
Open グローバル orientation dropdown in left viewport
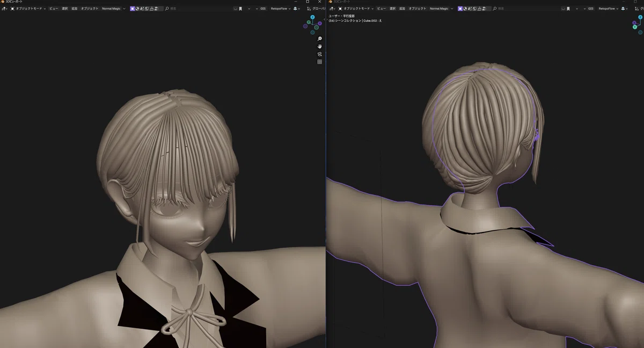pos(317,9)
